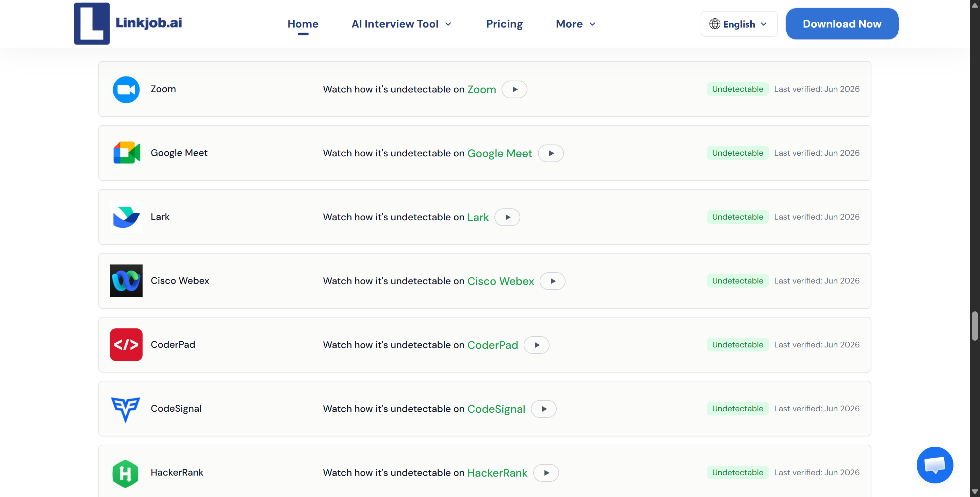The height and width of the screenshot is (497, 980).
Task: Open the green Cisco Webex link
Action: 501,281
